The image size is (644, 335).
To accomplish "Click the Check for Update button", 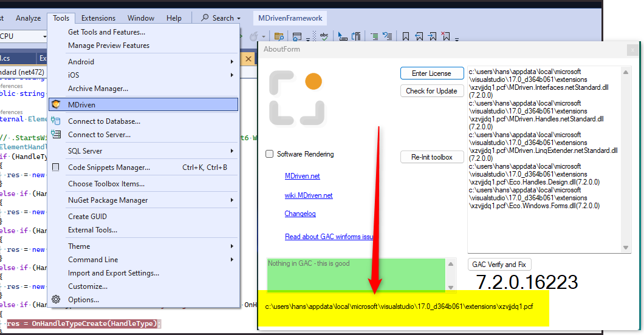I will click(431, 91).
